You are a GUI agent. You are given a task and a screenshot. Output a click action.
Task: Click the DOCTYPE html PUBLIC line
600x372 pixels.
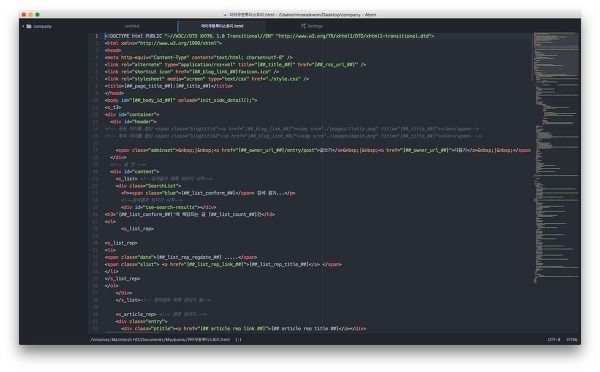pyautogui.click(x=269, y=36)
